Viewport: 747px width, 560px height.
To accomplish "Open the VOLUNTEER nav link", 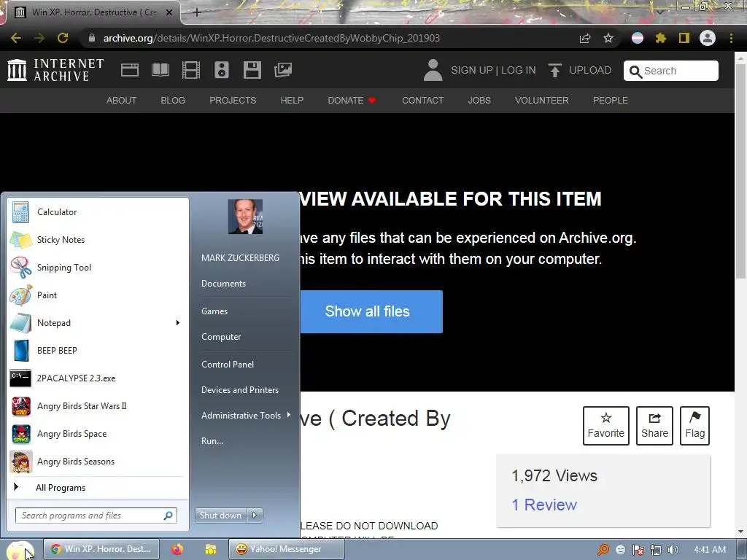I will tap(542, 101).
